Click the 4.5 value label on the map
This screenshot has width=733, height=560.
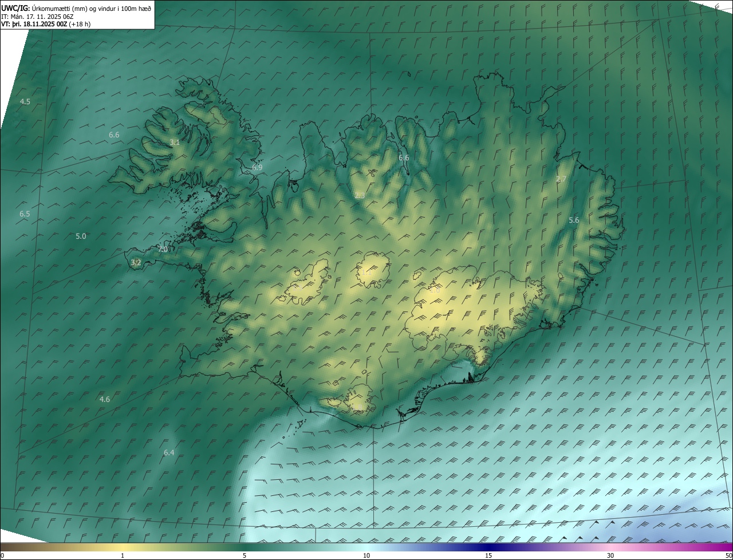coord(25,102)
